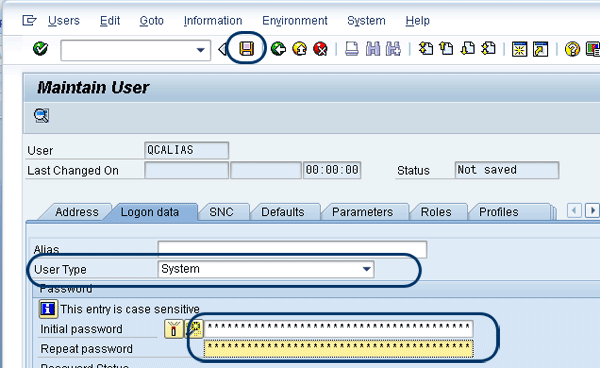The image size is (600, 368).
Task: Cancel with the red X icon
Action: pos(320,49)
